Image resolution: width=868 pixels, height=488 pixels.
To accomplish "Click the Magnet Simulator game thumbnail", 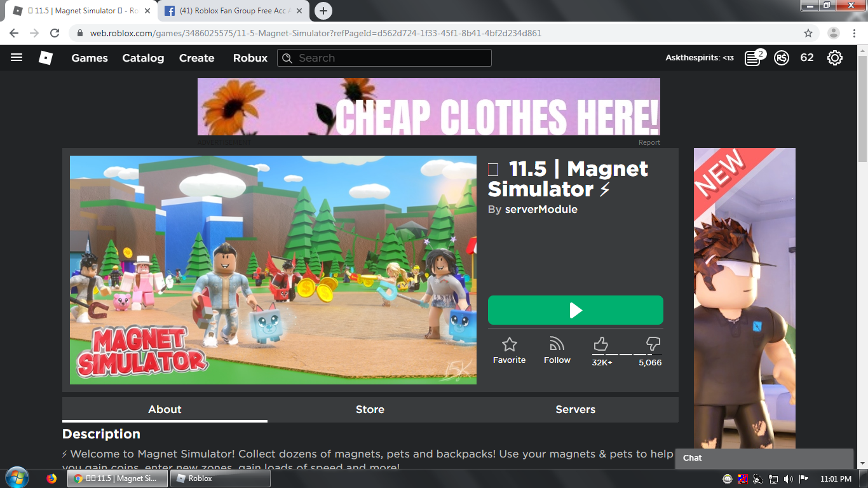I will tap(273, 270).
